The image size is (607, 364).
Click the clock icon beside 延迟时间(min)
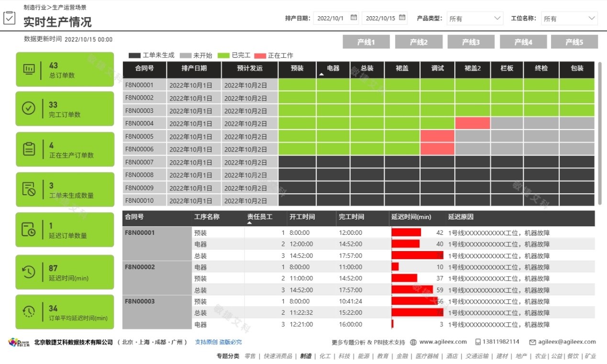30,272
